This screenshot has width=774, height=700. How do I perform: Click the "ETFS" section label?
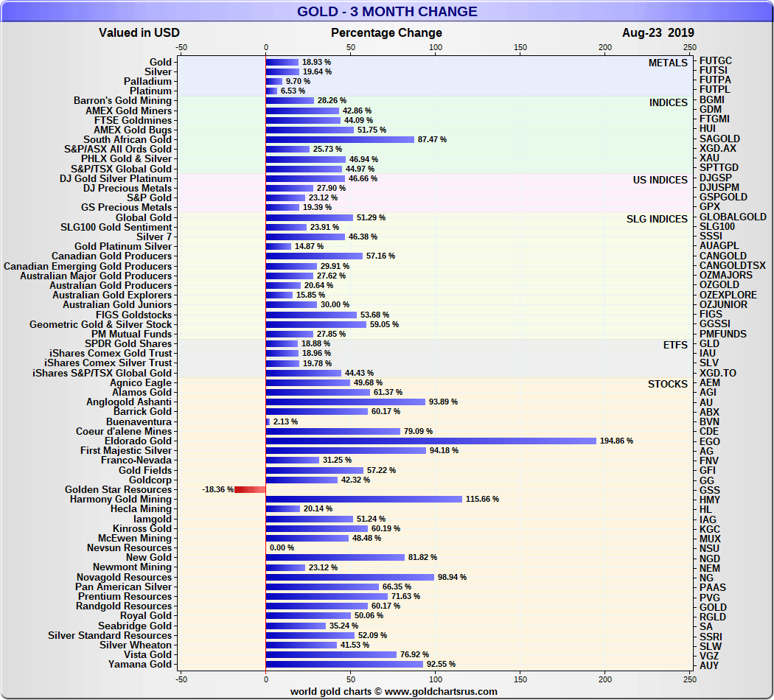point(675,345)
